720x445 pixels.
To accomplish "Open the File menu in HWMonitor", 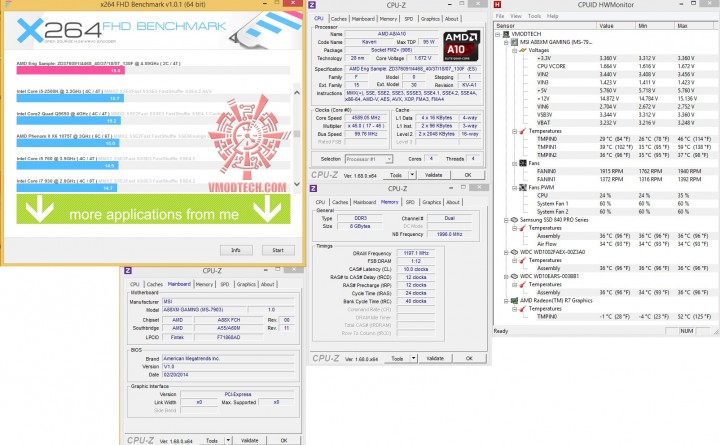I will [x=500, y=16].
